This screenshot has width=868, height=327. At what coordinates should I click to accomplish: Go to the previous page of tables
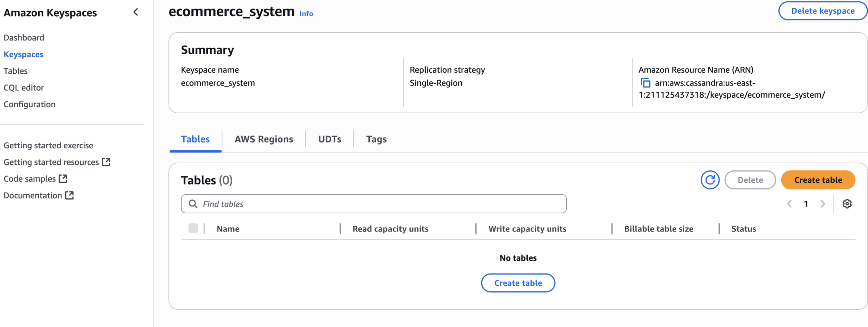[x=789, y=204]
